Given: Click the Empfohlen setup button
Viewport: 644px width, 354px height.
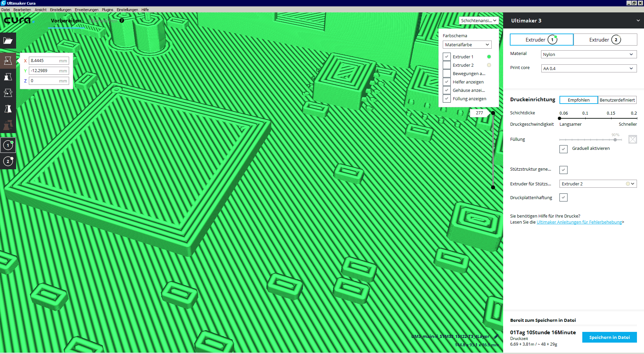Looking at the screenshot, I should (579, 100).
